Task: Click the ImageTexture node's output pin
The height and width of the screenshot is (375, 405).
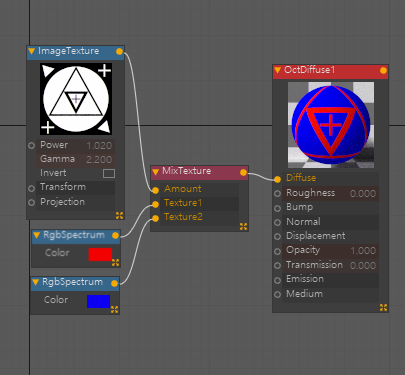Action: pos(119,51)
